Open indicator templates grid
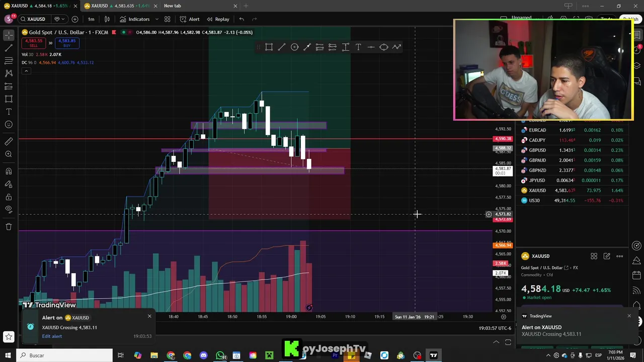644x362 pixels. pyautogui.click(x=168, y=19)
